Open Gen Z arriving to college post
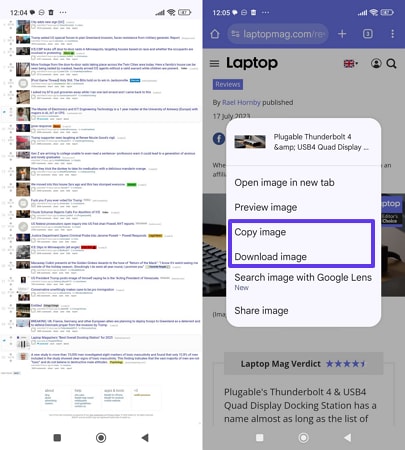This screenshot has height=450, width=405. (x=113, y=155)
